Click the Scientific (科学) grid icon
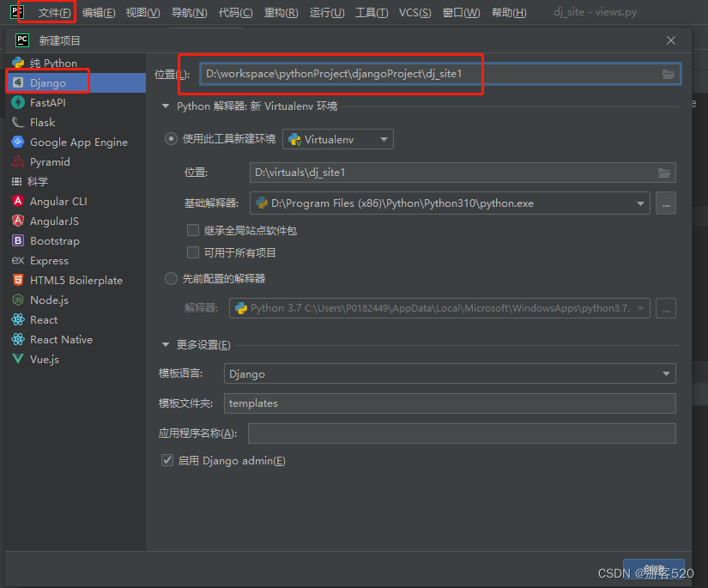This screenshot has width=708, height=588. (x=16, y=181)
